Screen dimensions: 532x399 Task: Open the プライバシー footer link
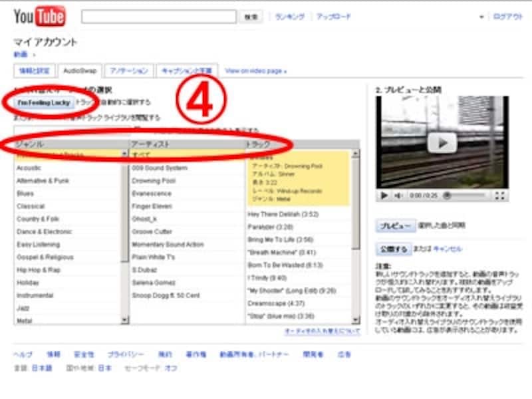pyautogui.click(x=126, y=354)
